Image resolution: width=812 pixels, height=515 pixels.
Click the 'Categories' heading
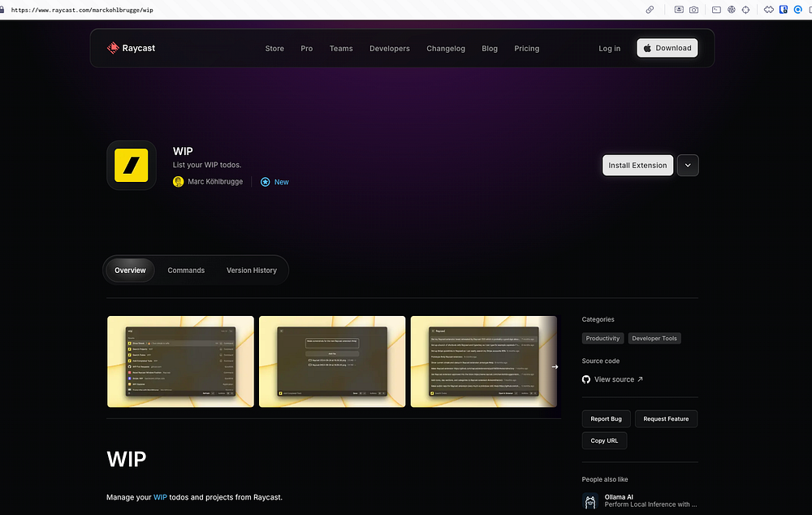(x=598, y=320)
